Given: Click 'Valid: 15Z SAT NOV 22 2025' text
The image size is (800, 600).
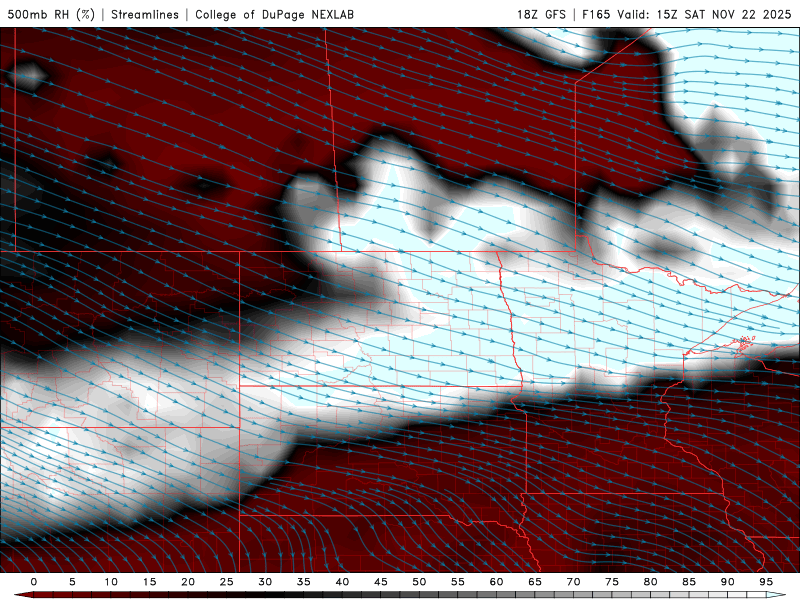Looking at the screenshot, I should tap(704, 14).
